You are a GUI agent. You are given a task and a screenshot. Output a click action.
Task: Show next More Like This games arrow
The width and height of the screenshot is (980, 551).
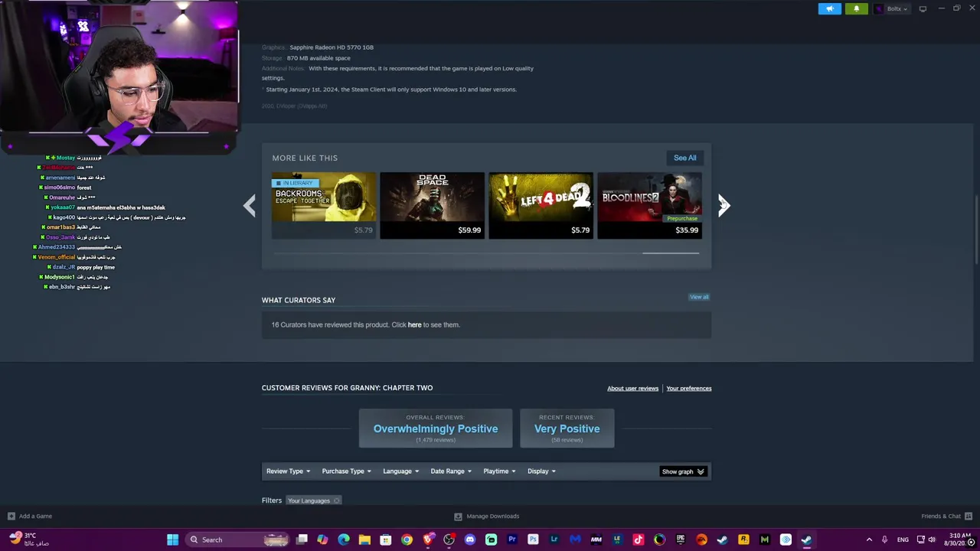pyautogui.click(x=724, y=204)
